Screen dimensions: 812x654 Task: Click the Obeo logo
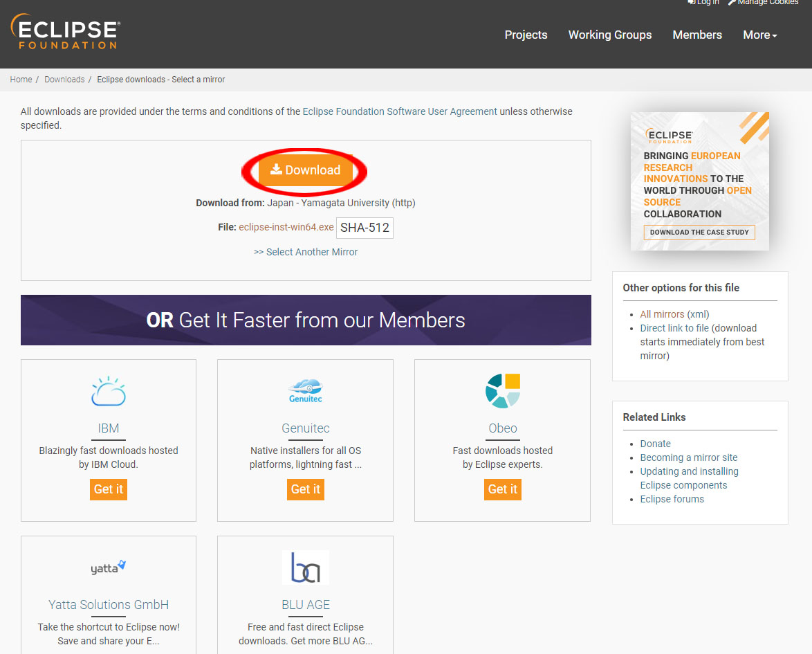503,391
